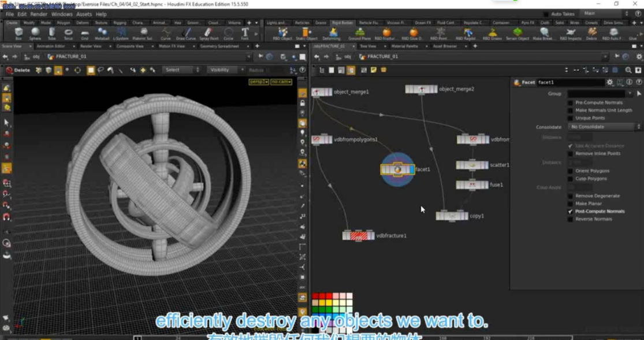
Task: Click the Torus shelf tool icon
Action: 68,33
